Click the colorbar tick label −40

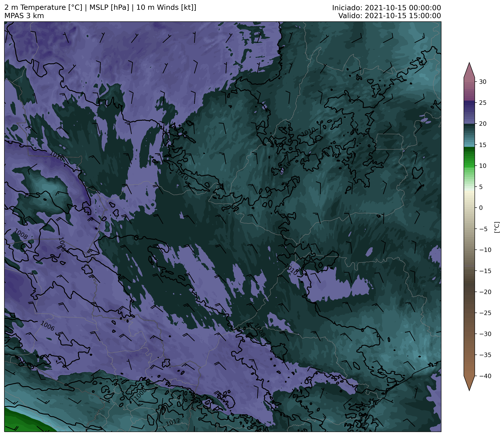485,376
